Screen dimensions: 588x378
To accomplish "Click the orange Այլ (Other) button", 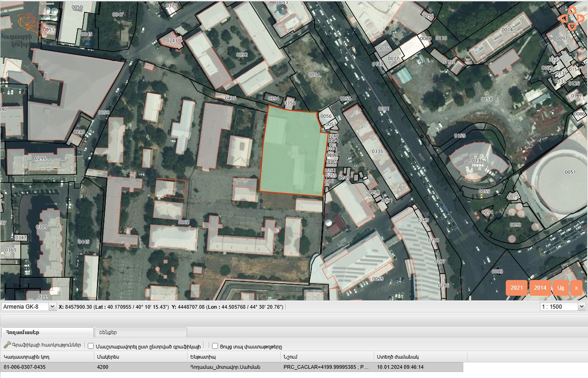I will pos(561,288).
